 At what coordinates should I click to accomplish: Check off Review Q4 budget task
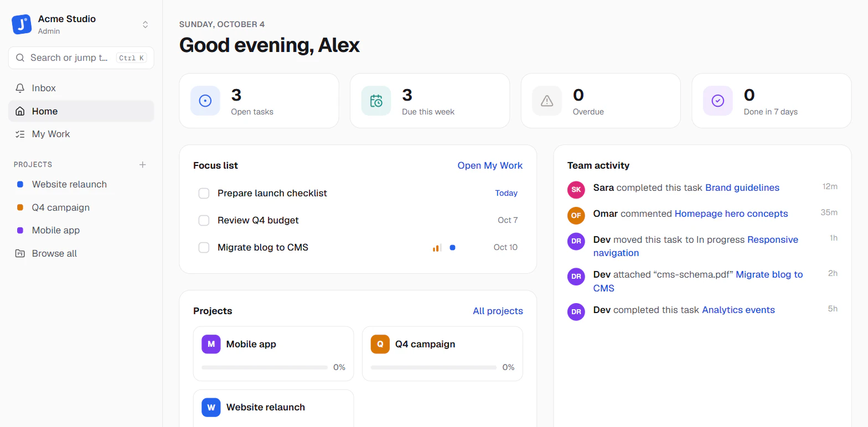click(x=204, y=220)
